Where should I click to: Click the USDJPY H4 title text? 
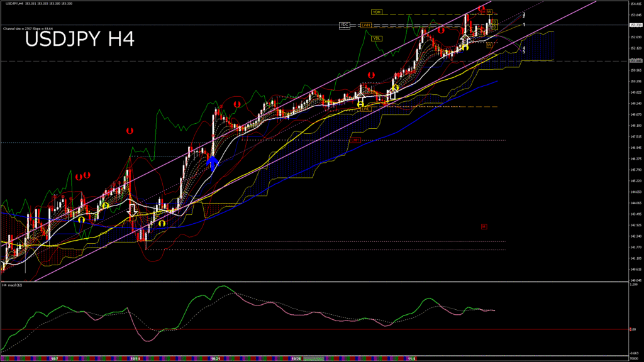click(79, 40)
